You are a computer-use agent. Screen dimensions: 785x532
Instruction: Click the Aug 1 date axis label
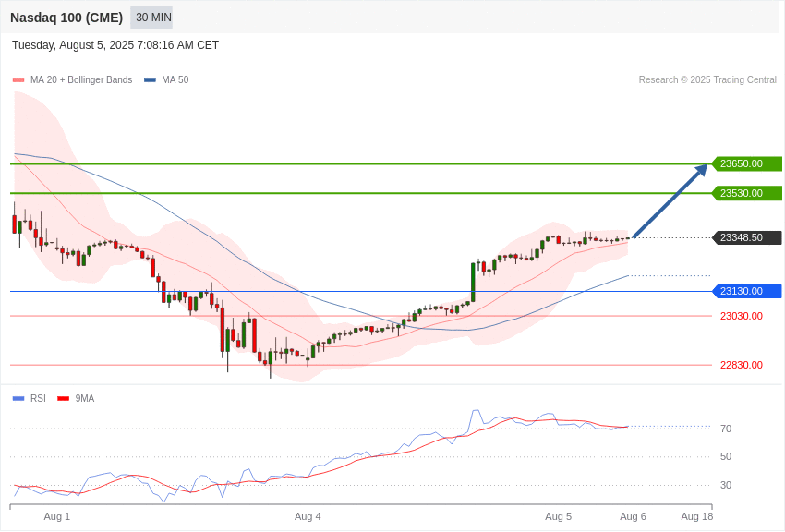pos(57,516)
